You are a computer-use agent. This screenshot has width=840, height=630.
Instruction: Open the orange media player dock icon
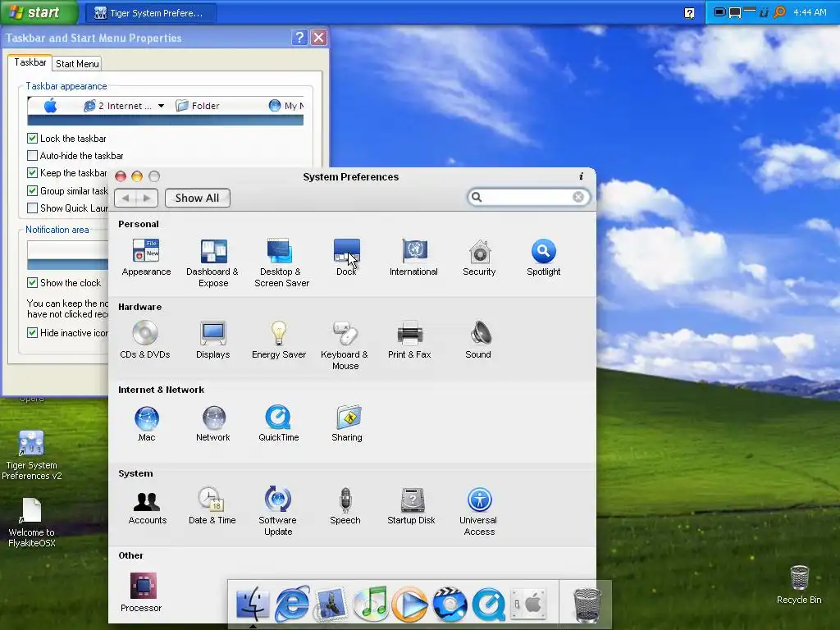coord(410,605)
